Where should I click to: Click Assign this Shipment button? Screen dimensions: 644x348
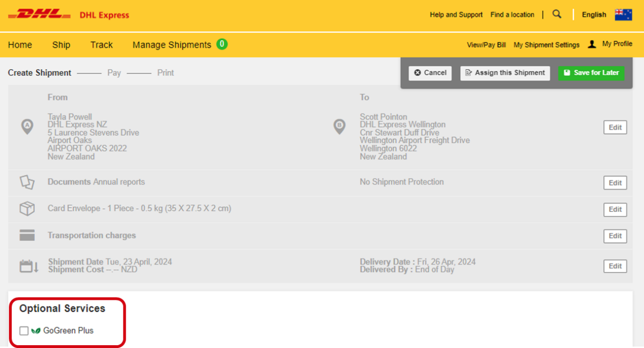point(505,73)
